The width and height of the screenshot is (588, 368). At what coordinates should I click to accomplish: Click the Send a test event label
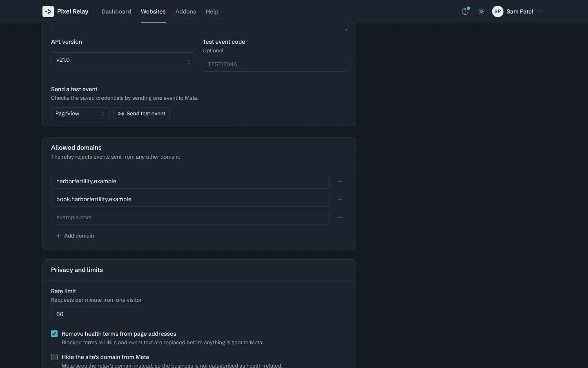click(x=74, y=89)
